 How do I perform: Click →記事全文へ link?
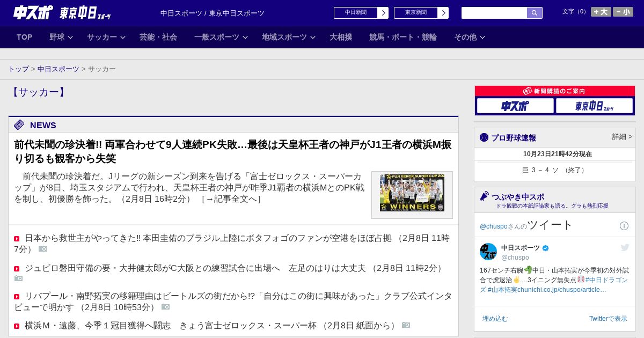point(231,199)
